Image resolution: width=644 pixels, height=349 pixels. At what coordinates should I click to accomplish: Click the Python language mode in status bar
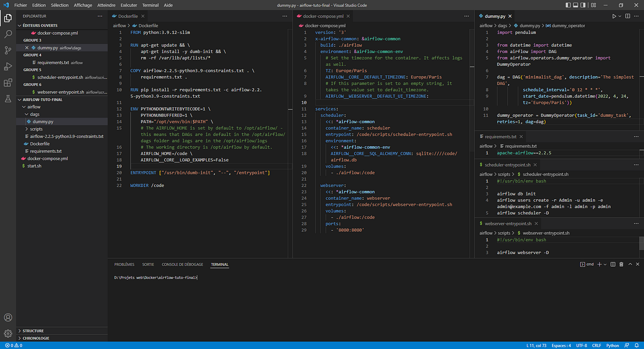(x=612, y=345)
